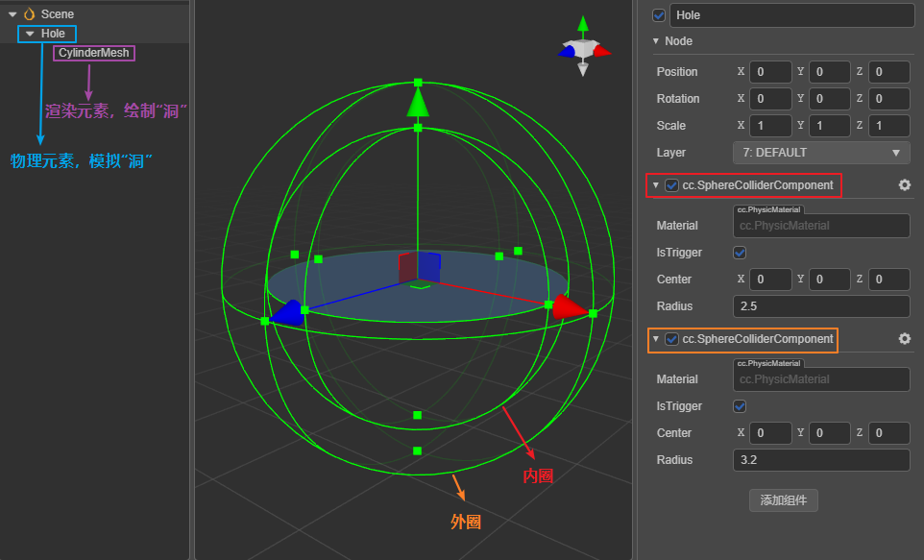Click the Hole name input field
The height and width of the screenshot is (560, 924).
[x=792, y=15]
